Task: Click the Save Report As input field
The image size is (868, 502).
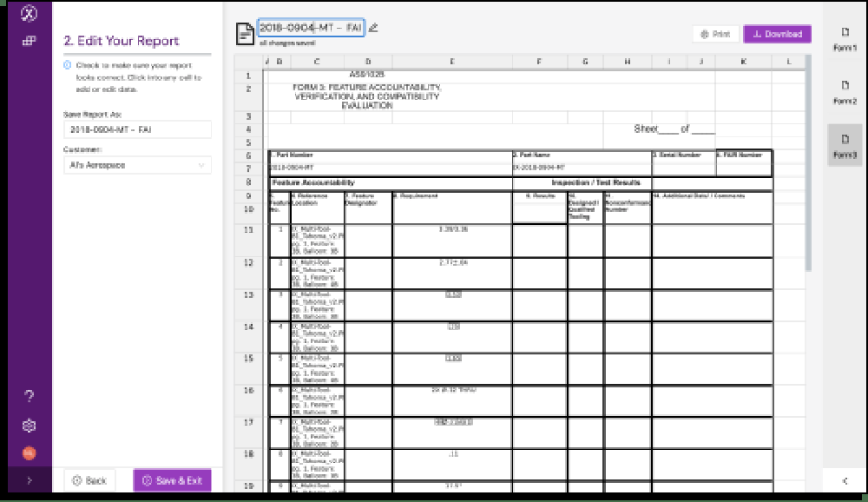Action: pos(137,129)
